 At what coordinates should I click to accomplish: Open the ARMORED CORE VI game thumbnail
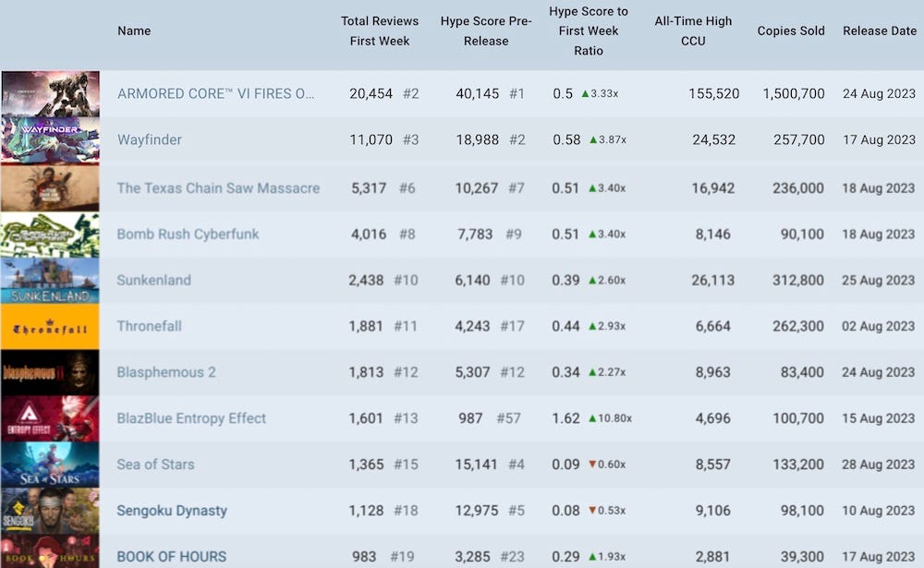click(x=50, y=93)
